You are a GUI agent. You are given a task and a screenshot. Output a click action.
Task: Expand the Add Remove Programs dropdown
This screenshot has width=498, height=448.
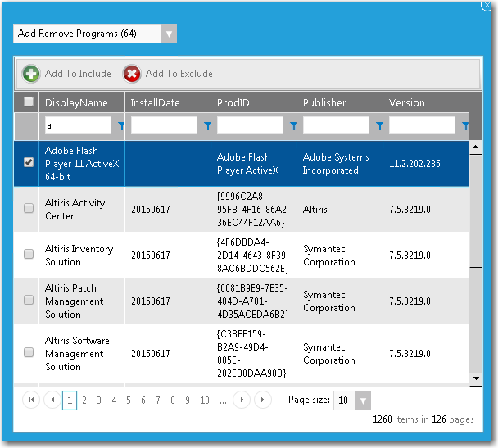click(x=169, y=34)
